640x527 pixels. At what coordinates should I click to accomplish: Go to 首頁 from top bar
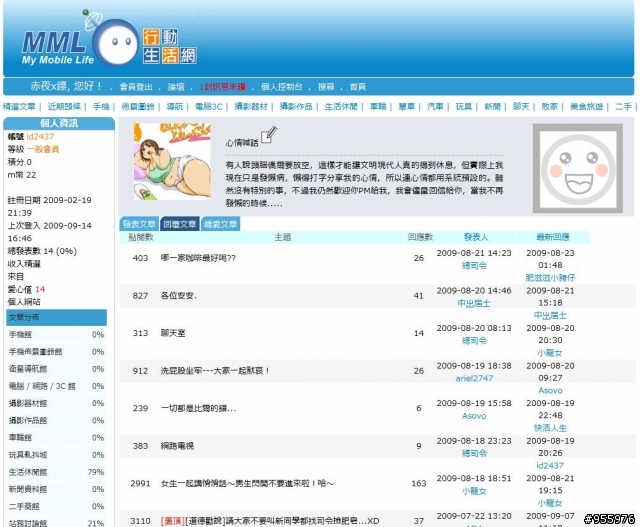[x=358, y=87]
